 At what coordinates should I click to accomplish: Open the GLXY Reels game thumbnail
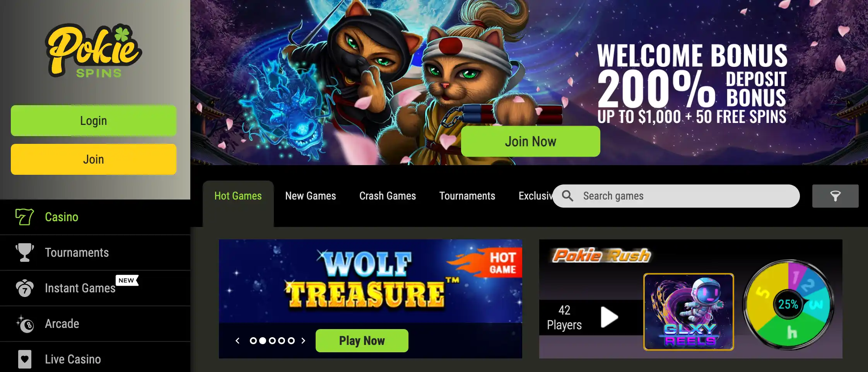pos(689,312)
